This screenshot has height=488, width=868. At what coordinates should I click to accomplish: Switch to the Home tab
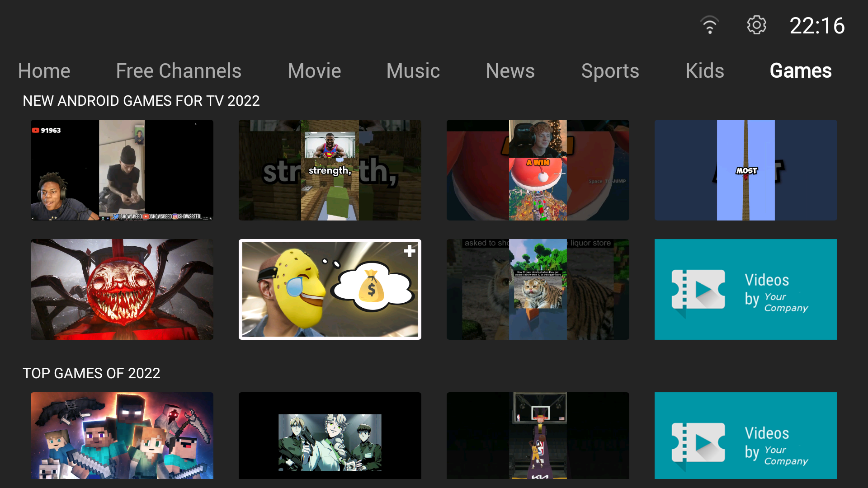click(44, 71)
